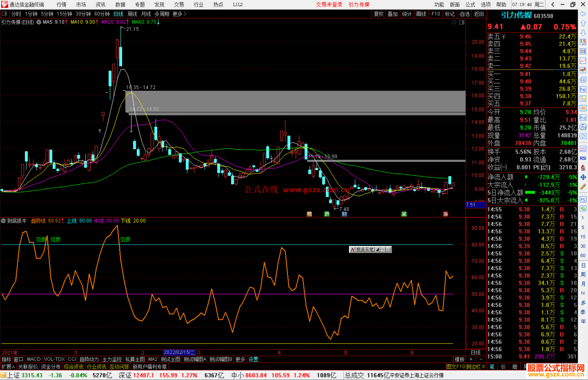
Task: Open the 模板 template selector
Action: pos(460,359)
